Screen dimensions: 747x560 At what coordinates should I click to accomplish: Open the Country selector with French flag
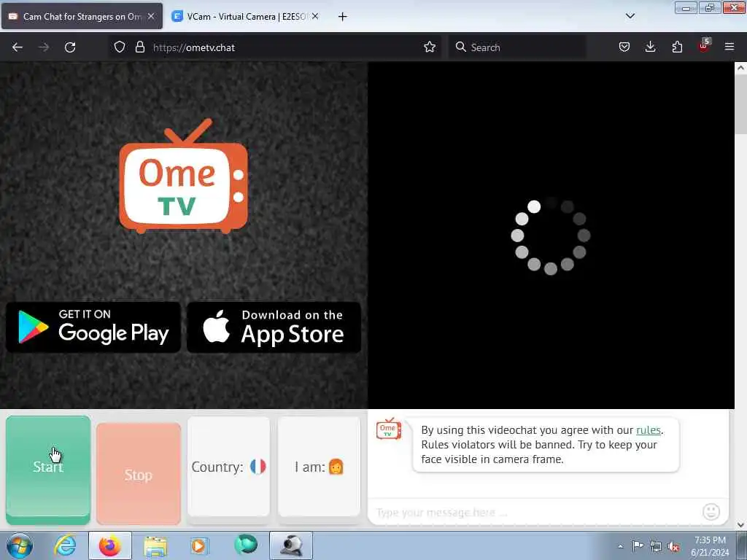pyautogui.click(x=228, y=467)
